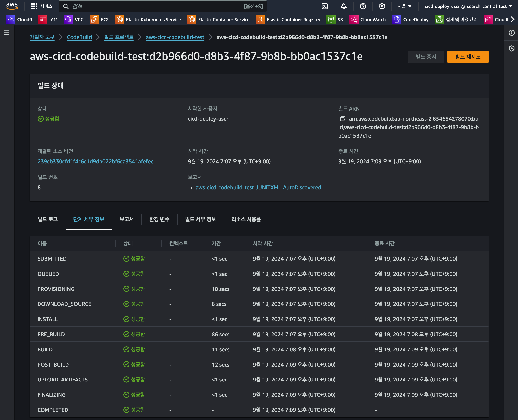Open the info panel icon at right edge
Image resolution: width=518 pixels, height=420 pixels.
pyautogui.click(x=511, y=33)
